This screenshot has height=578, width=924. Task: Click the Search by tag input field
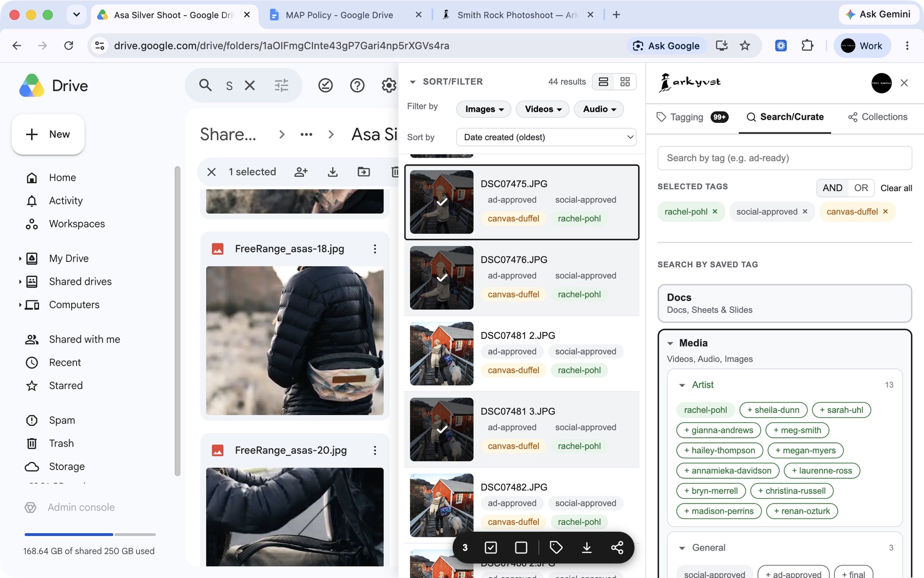pos(784,158)
